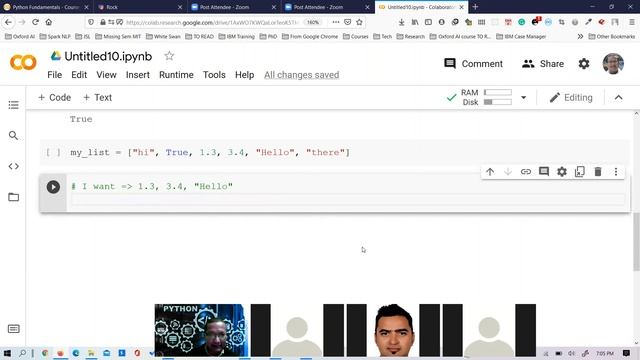640x360 pixels.
Task: Open the Comment panel
Action: (473, 64)
